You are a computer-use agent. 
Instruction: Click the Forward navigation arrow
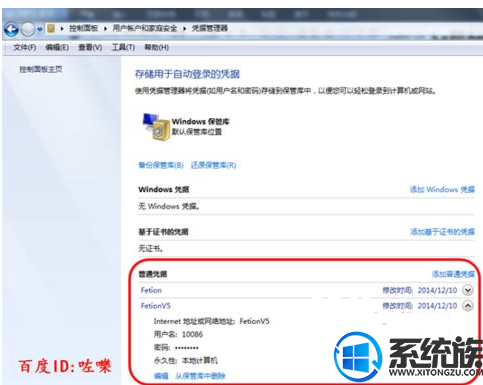(28, 29)
